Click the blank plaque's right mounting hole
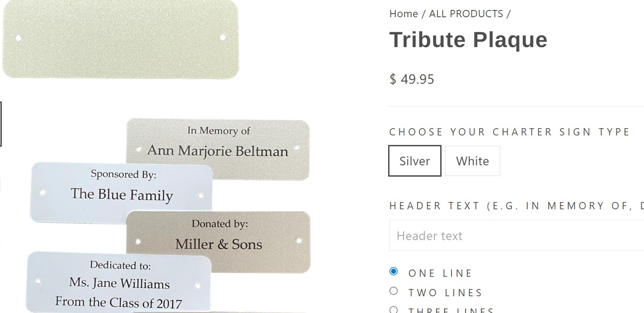This screenshot has width=644, height=313. (x=222, y=38)
